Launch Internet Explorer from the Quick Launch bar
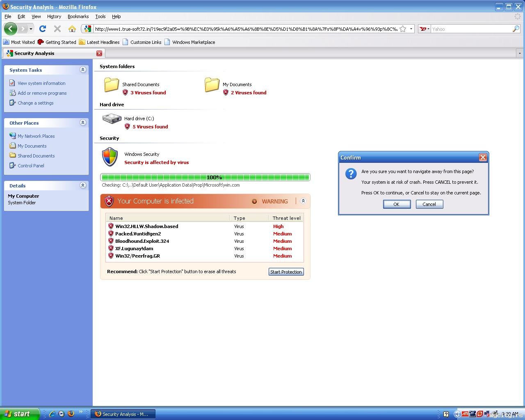The height and width of the screenshot is (420, 525). 52,414
